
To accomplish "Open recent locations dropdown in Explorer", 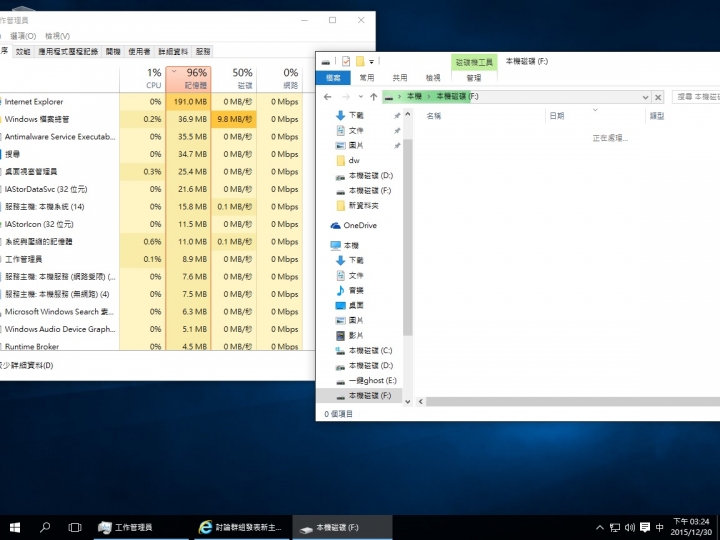I will (361, 97).
